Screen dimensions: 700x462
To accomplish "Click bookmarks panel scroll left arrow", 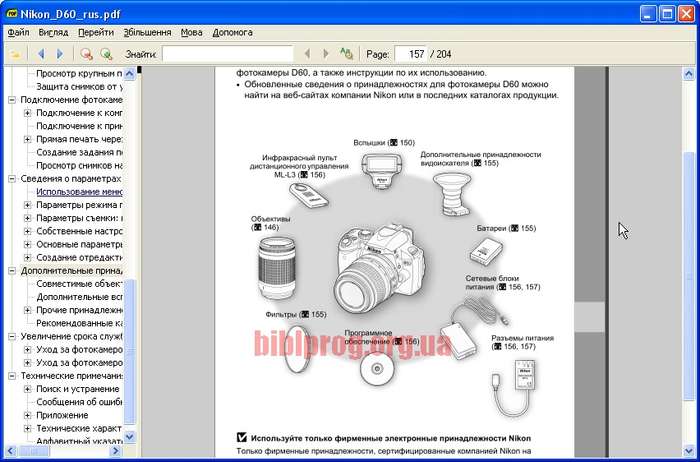I will click(11, 451).
